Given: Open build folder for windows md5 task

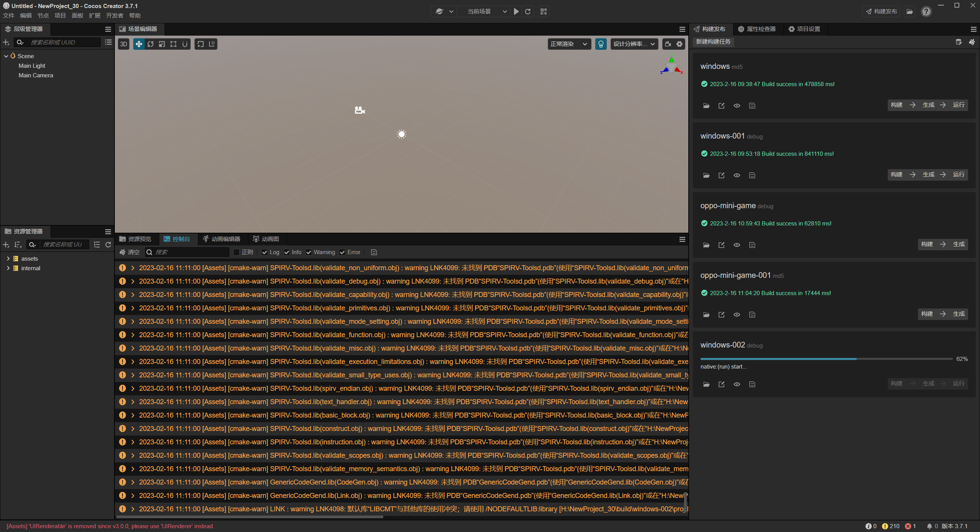Looking at the screenshot, I should [706, 106].
